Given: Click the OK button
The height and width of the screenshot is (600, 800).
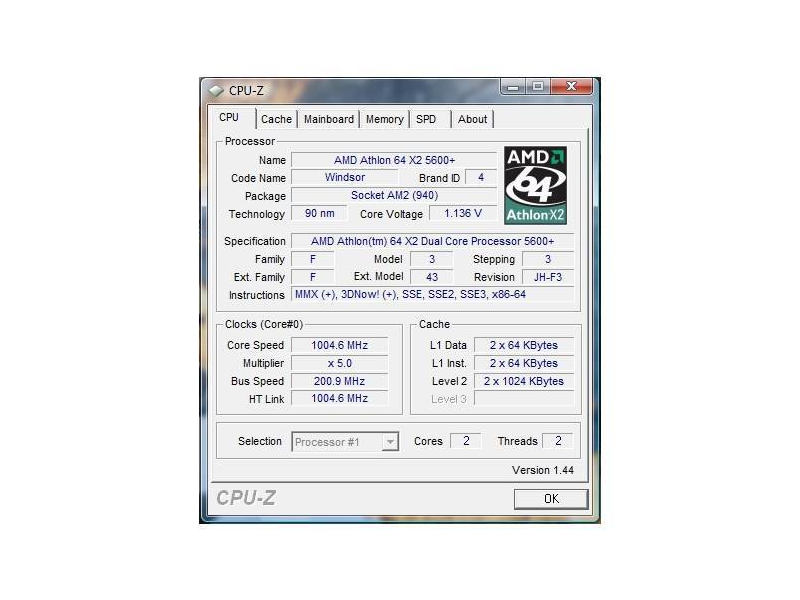Looking at the screenshot, I should (x=551, y=499).
